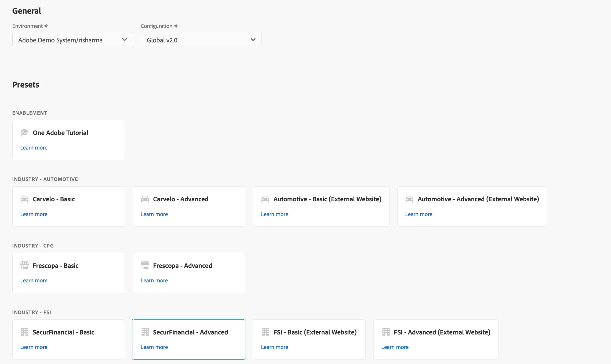
Task: Select Automotive - Basic (External Website) title
Action: (x=327, y=199)
